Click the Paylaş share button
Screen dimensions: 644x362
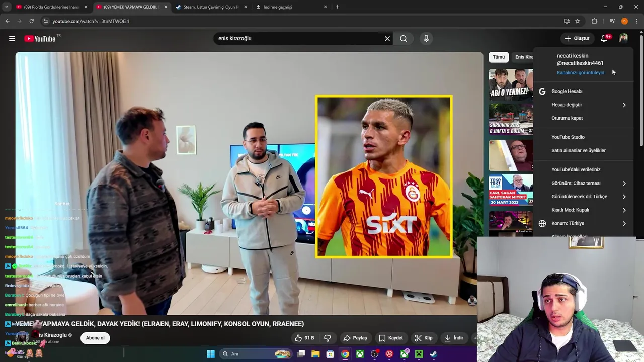[x=355, y=338]
